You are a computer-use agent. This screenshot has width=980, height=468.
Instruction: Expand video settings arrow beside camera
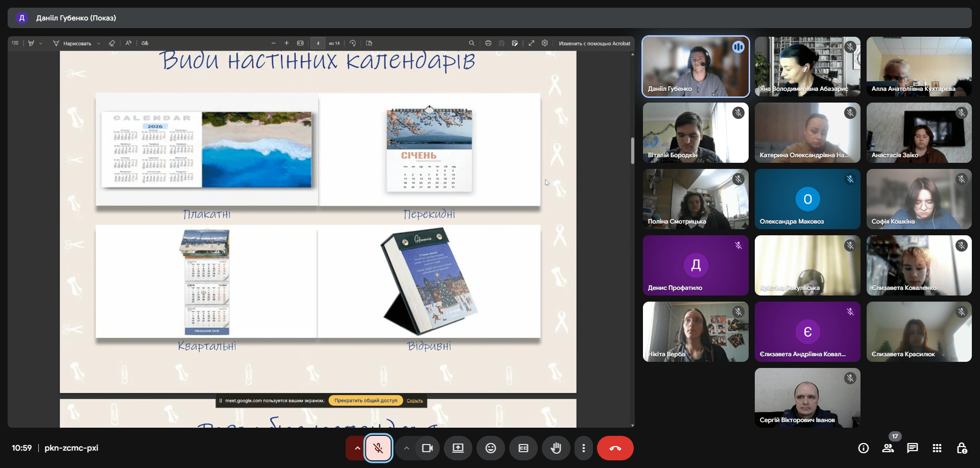click(407, 448)
